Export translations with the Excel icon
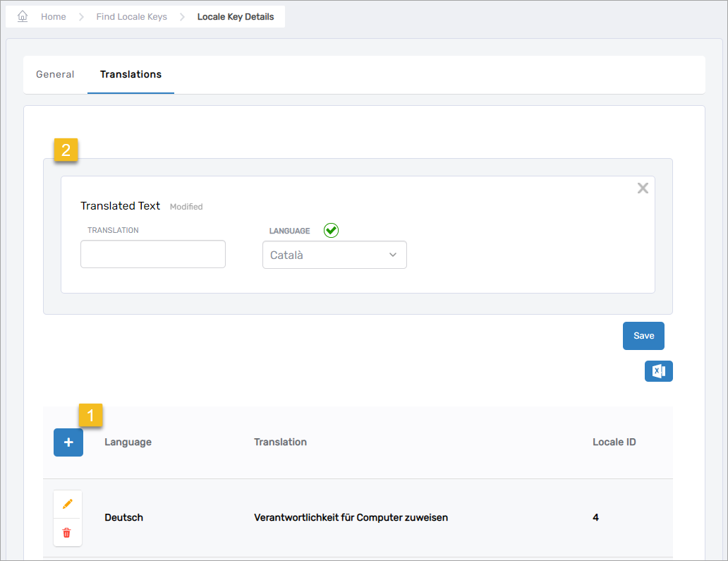728x561 pixels. (x=658, y=371)
